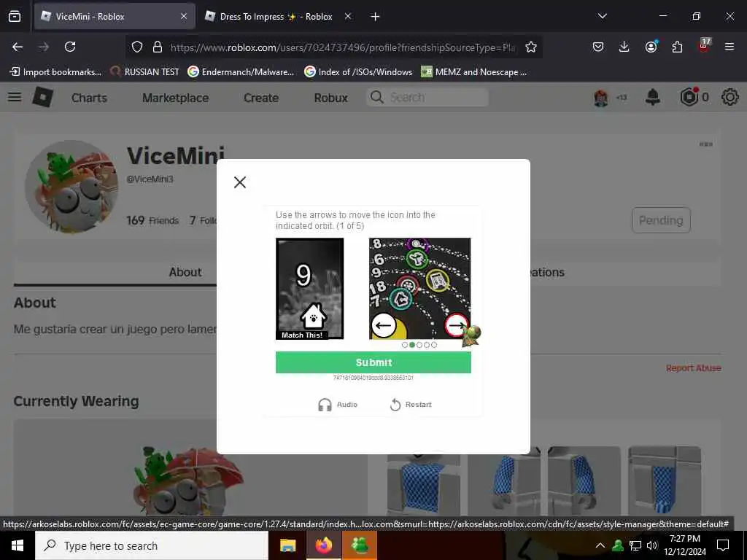Open Firefox View button

click(15, 17)
